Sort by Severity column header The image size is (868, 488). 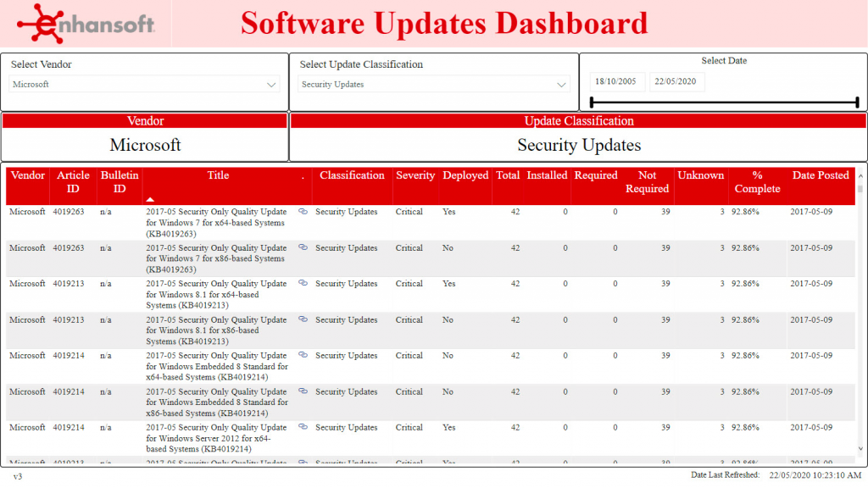click(415, 175)
